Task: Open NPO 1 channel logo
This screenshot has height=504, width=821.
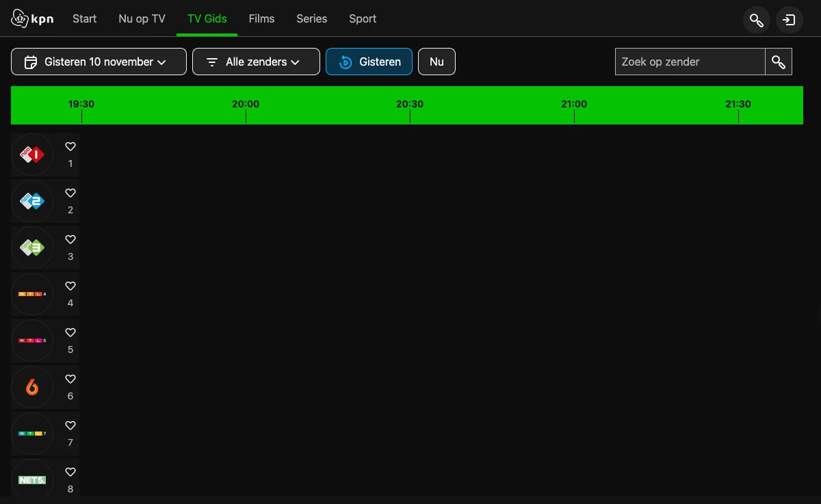Action: (x=32, y=155)
